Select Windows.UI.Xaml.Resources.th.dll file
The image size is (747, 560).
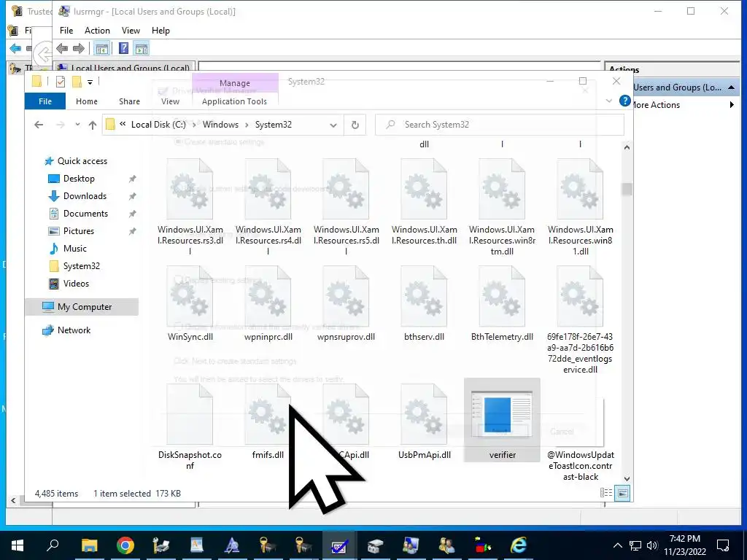tap(424, 202)
